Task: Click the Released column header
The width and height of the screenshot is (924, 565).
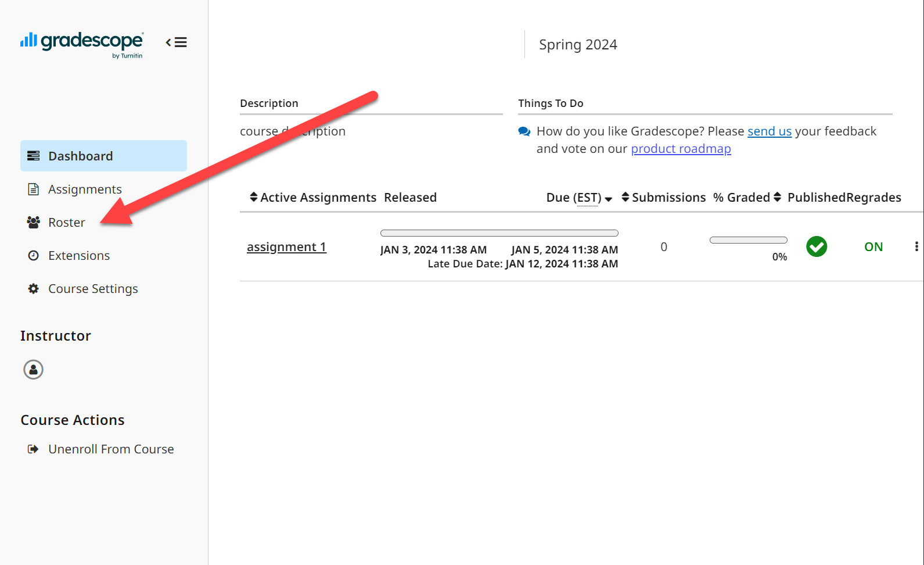Action: coord(410,198)
